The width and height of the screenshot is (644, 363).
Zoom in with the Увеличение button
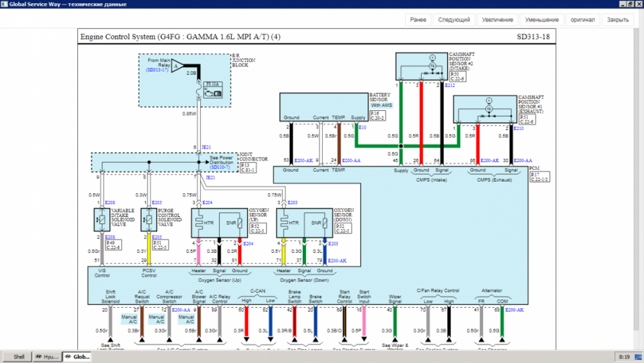(x=497, y=20)
